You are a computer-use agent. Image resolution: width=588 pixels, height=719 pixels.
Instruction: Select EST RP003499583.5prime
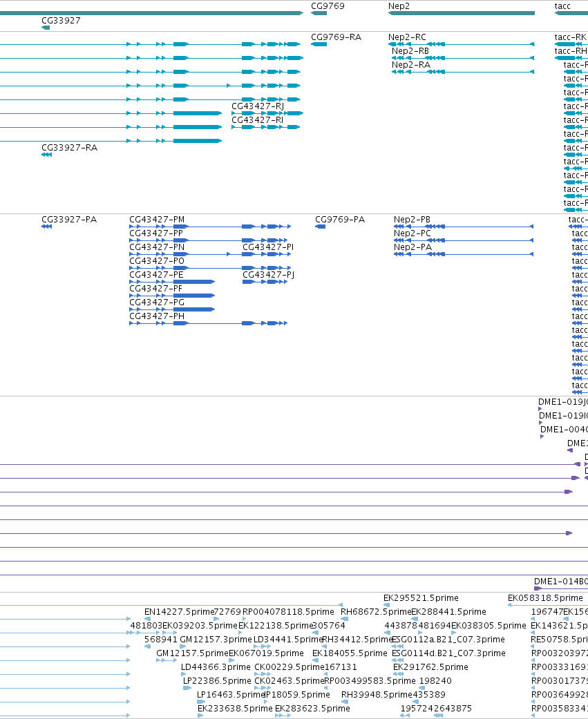[x=370, y=680]
